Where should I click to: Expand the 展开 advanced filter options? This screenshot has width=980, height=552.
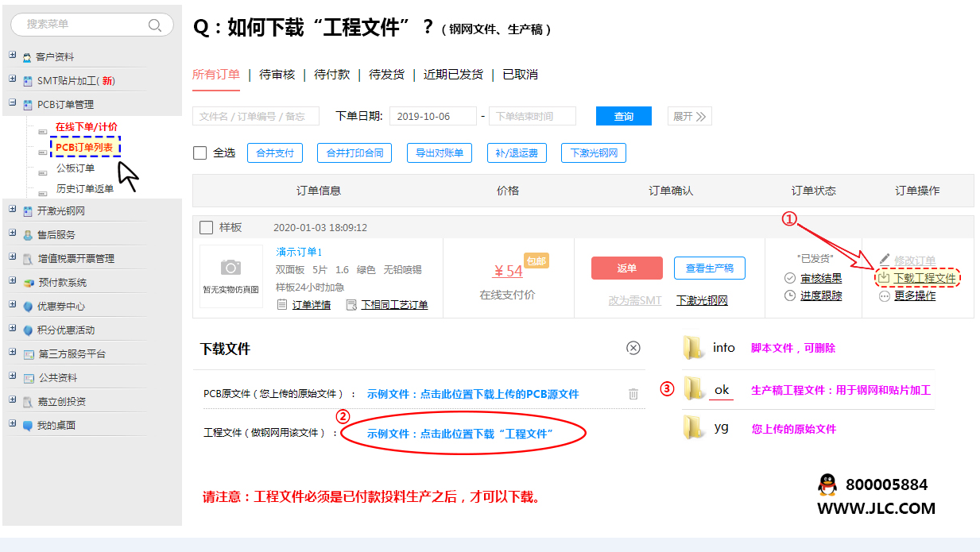tap(689, 117)
